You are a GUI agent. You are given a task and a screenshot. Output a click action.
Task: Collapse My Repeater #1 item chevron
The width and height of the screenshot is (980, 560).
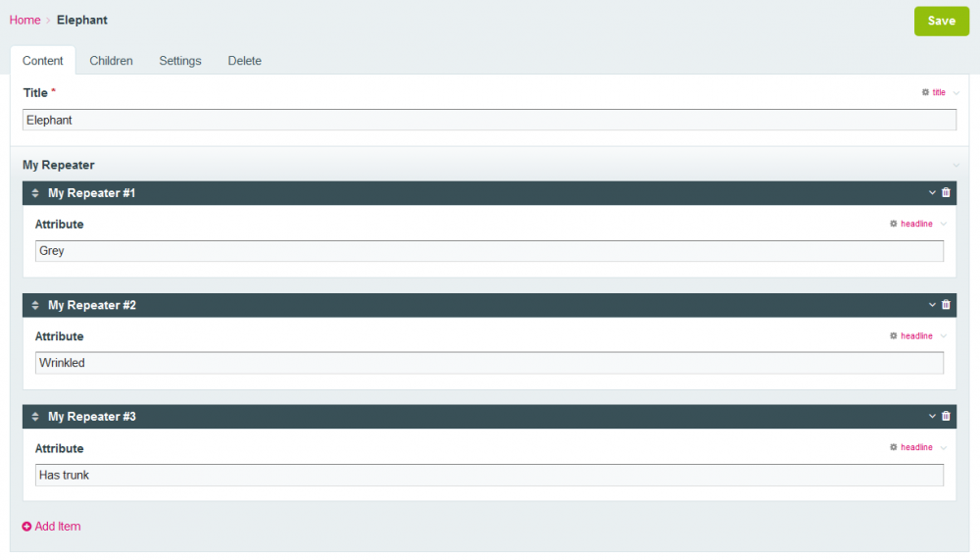pos(932,193)
